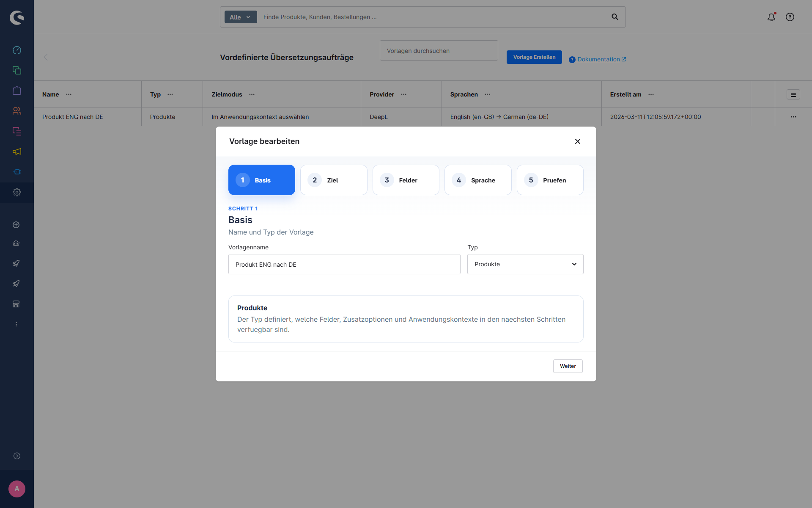812x508 pixels.
Task: Switch to step 2 Ziel
Action: (x=333, y=180)
